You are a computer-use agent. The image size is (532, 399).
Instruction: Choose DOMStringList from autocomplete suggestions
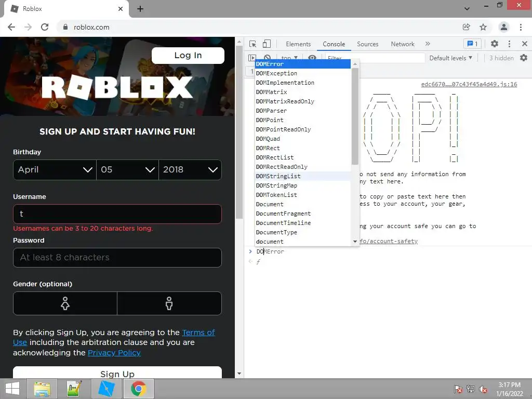[x=303, y=176]
